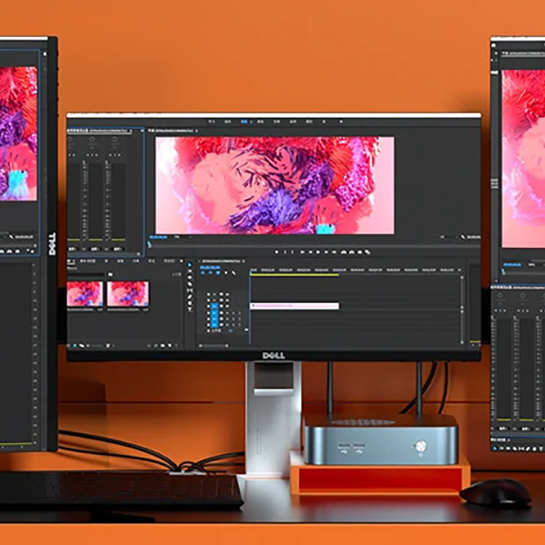545x545 pixels.
Task: Select the second clip thumbnail in Project panel
Action: [128, 294]
